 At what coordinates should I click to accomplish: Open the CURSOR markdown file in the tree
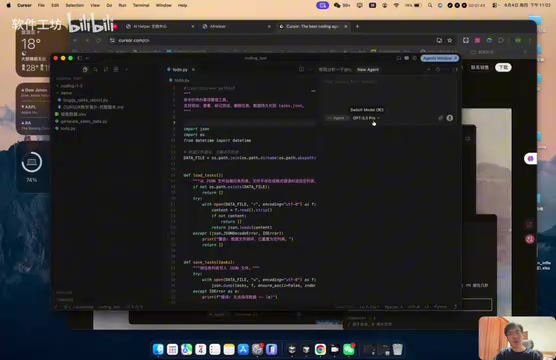(x=93, y=107)
